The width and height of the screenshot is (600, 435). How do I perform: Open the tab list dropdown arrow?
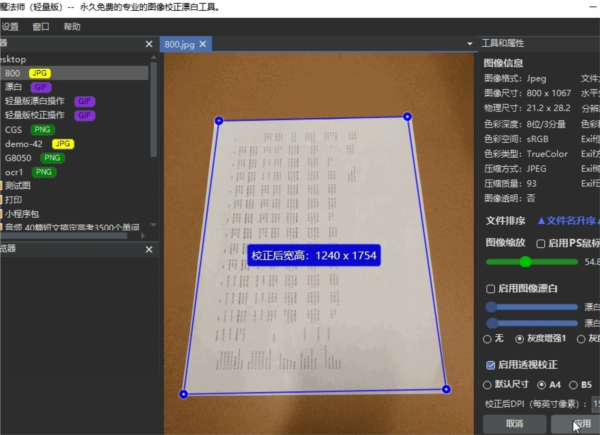pos(470,44)
